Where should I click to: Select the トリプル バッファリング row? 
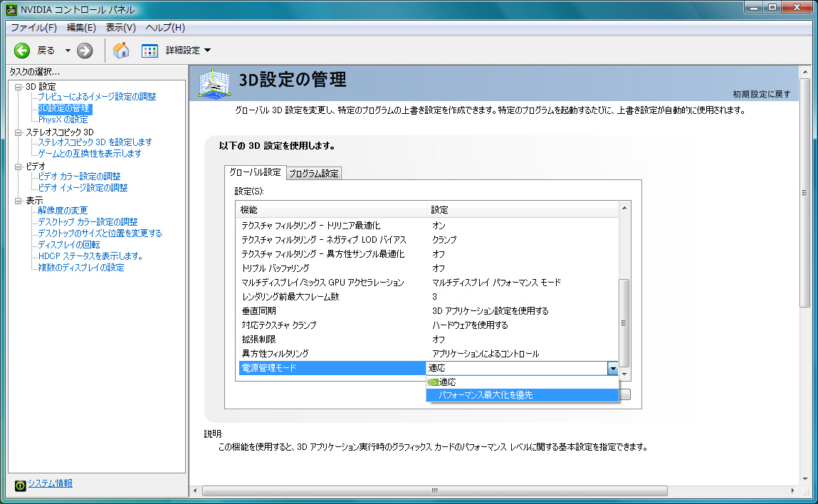click(428, 268)
